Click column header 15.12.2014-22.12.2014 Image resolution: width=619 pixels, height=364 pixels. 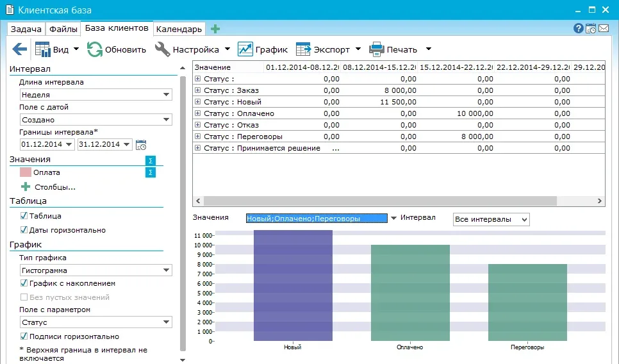point(456,67)
